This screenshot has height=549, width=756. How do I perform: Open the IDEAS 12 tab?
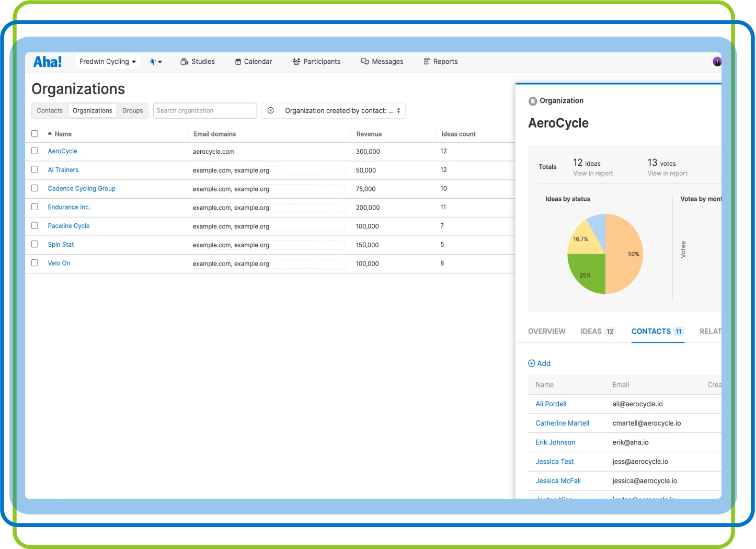[598, 331]
